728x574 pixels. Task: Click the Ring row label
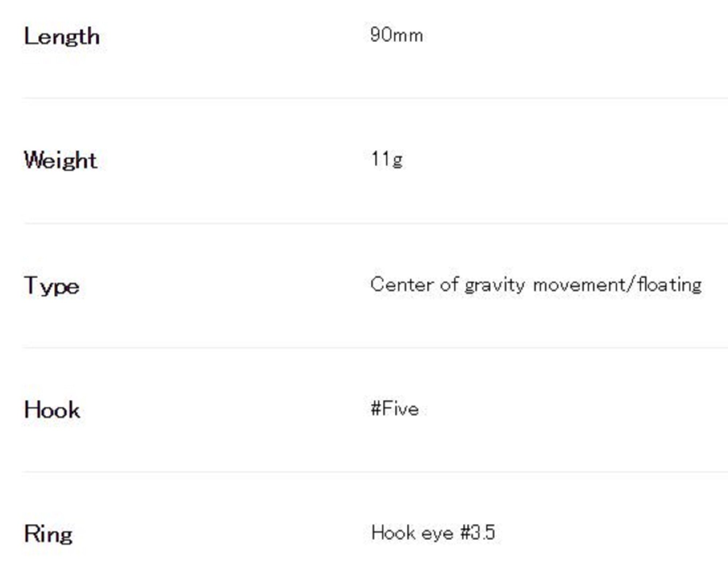[48, 534]
